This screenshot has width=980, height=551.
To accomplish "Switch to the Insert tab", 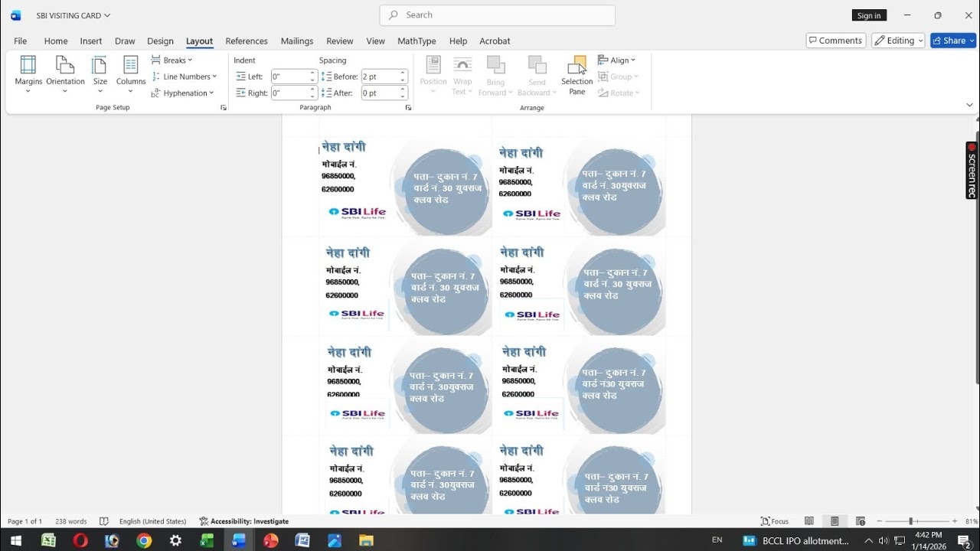I will pos(91,41).
